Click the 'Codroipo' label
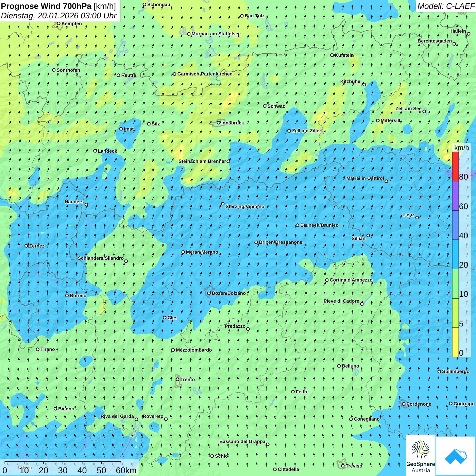476x476 pixels. point(464,404)
